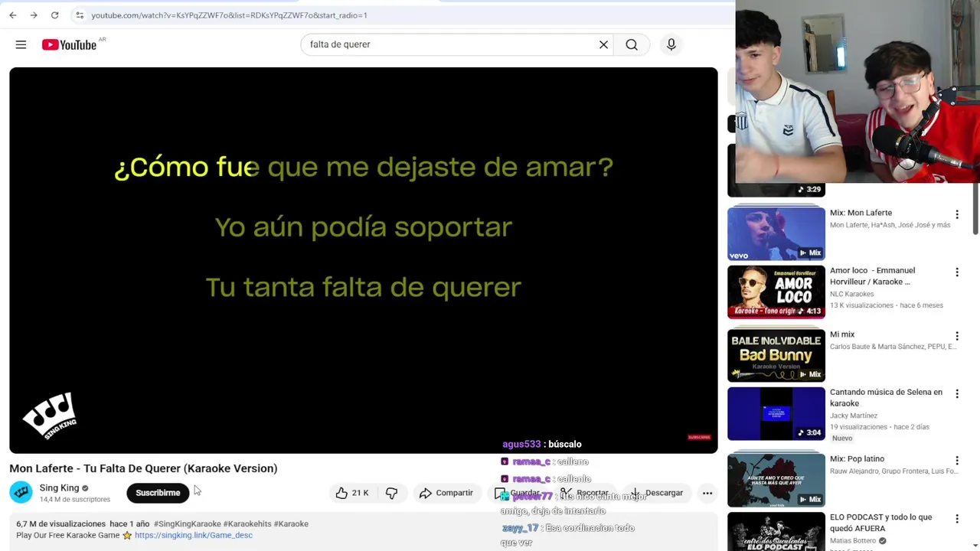Click 'Mix: Pop latino' title text

pos(857,459)
